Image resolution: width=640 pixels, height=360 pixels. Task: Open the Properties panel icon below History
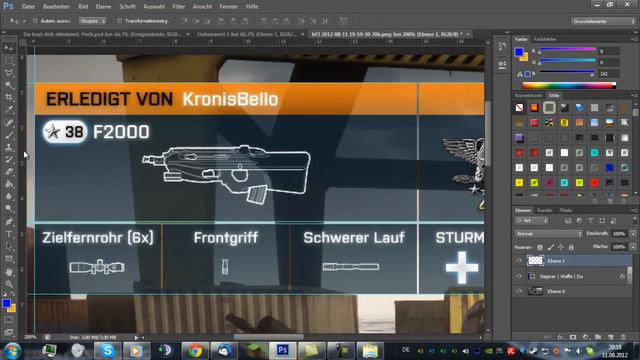(x=502, y=64)
